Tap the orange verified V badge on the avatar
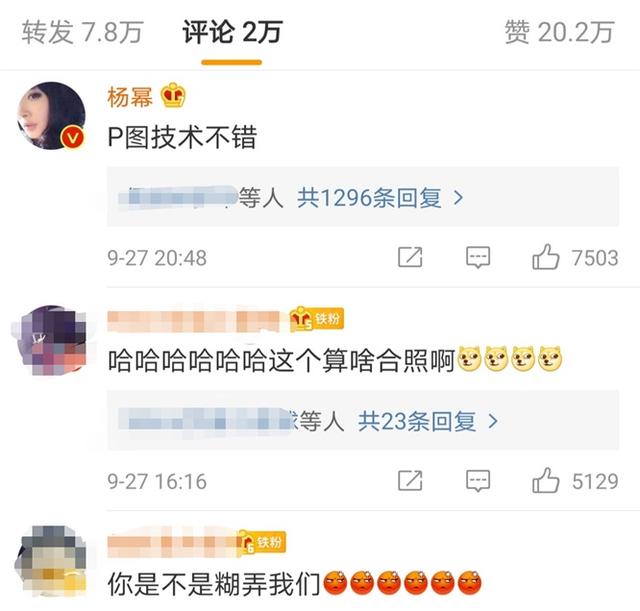Screen dimensions: 640x611 click(72, 138)
